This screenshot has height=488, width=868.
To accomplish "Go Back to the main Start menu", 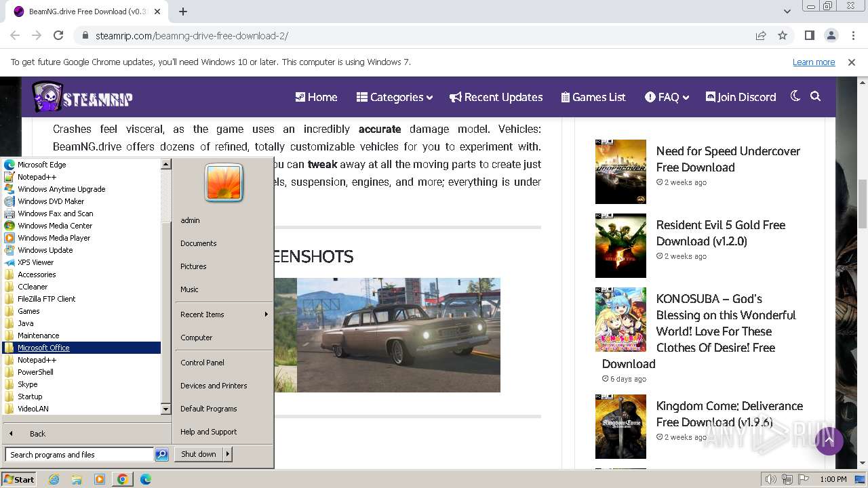I will pyautogui.click(x=86, y=434).
